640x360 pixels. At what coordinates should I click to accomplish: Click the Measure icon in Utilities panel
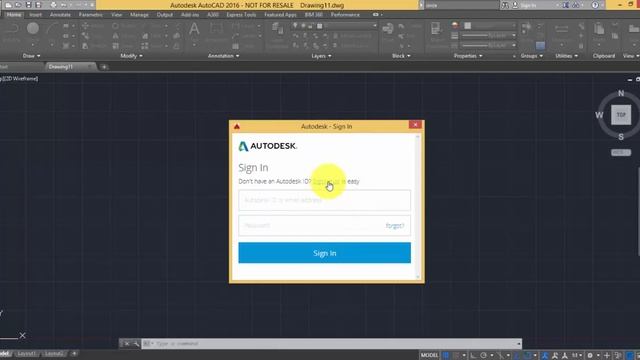562,29
